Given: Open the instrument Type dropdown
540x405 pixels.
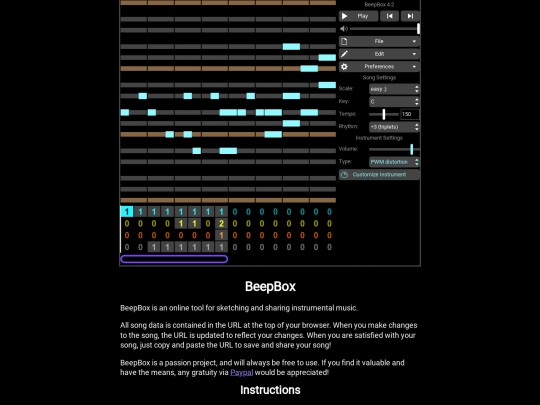Looking at the screenshot, I should coord(394,162).
